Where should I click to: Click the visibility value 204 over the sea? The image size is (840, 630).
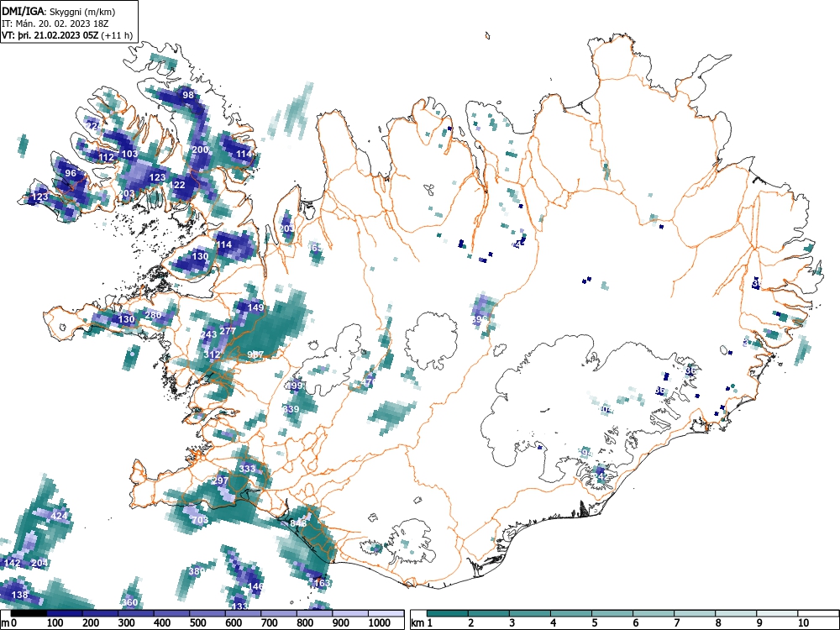(39, 563)
